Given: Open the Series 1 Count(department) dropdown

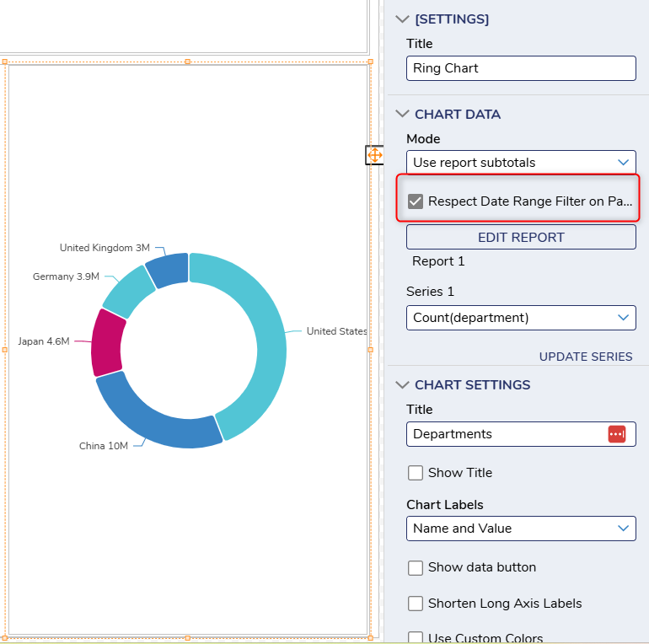Looking at the screenshot, I should (521, 318).
